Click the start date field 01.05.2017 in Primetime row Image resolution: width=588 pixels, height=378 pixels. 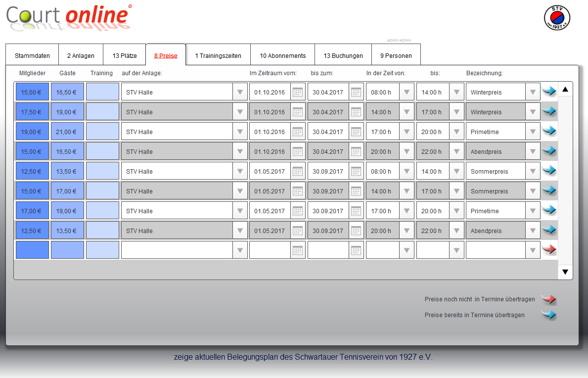tap(270, 211)
